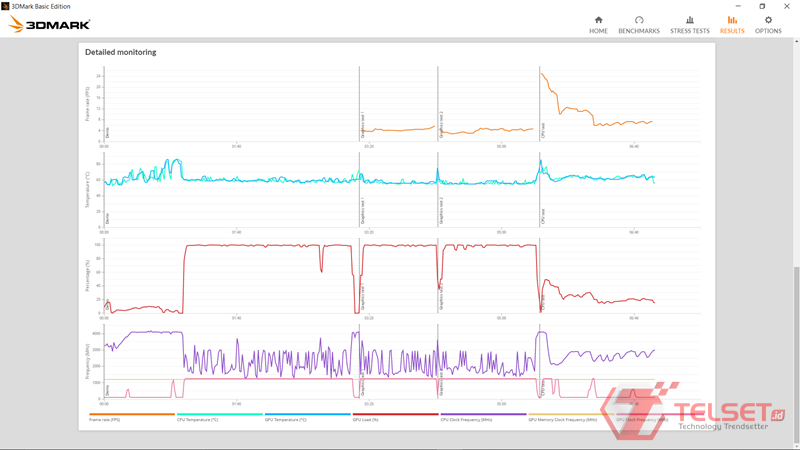Click the vertical scrollbar thumb
This screenshot has width=800, height=450.
[x=796, y=354]
